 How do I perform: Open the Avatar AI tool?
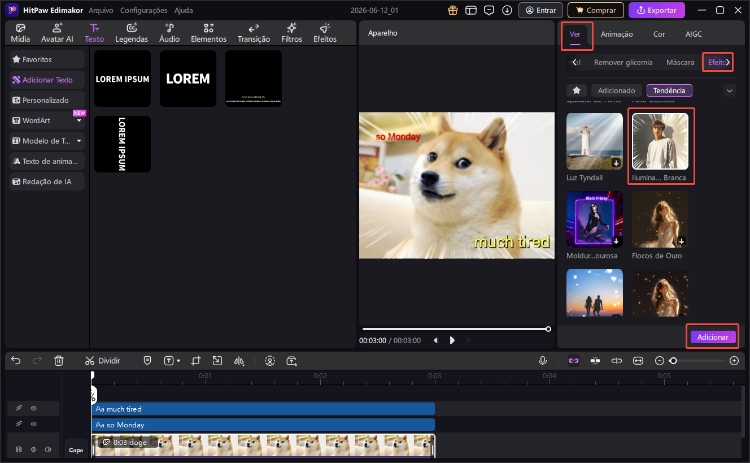57,33
